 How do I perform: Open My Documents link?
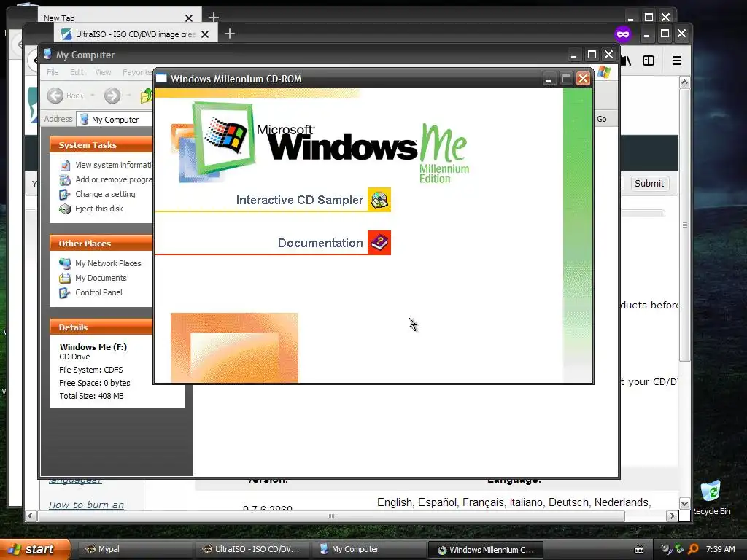tap(101, 278)
